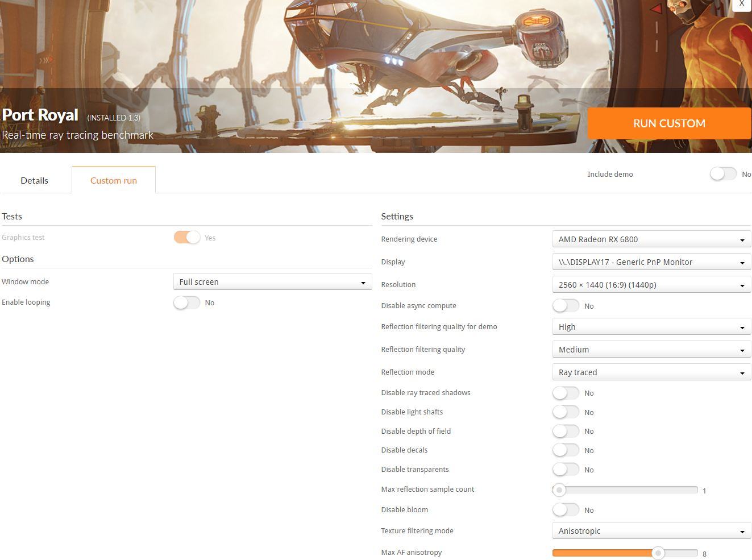
Task: Click the Options section heading
Action: 18,259
